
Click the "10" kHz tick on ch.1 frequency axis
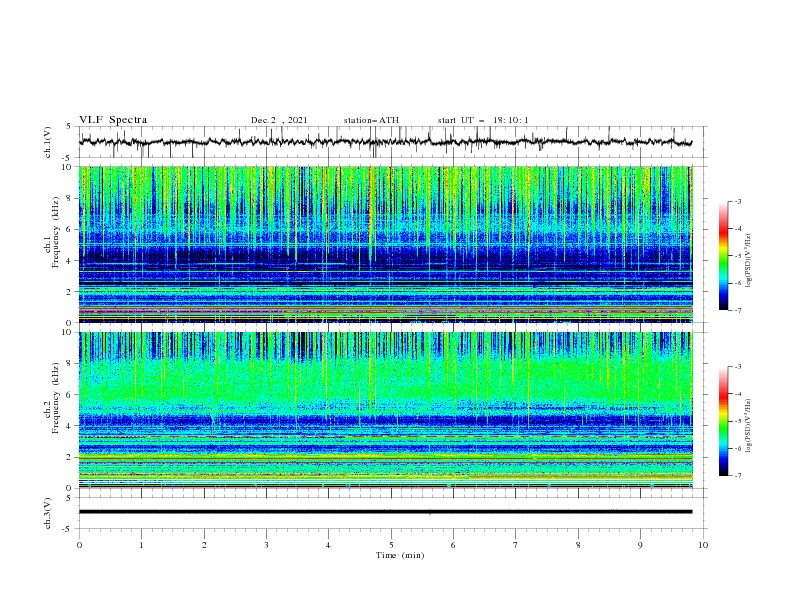69,167
